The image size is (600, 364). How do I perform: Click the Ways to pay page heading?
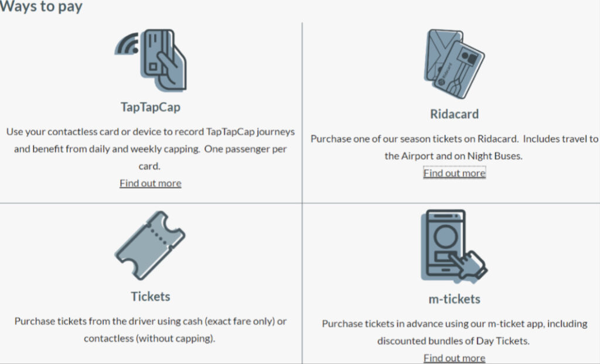click(x=42, y=7)
